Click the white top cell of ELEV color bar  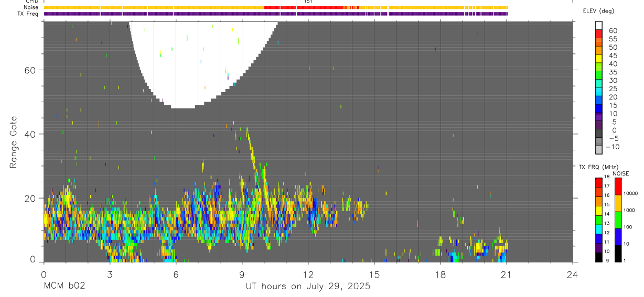599,25
